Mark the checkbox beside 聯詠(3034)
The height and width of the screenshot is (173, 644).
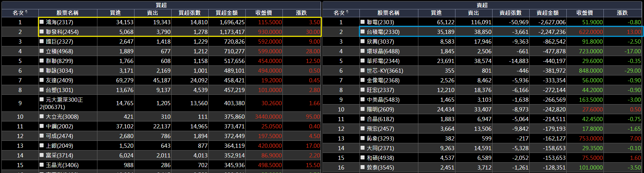(x=42, y=70)
